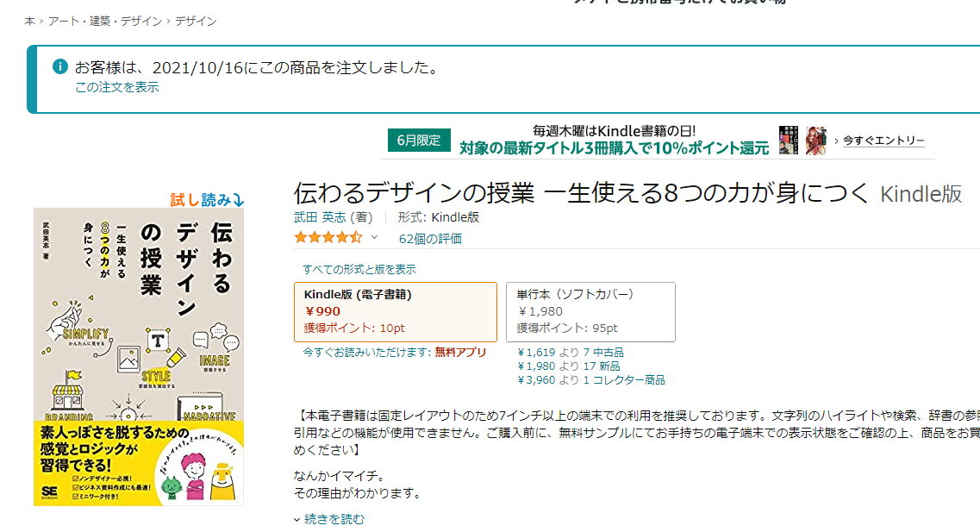The width and height of the screenshot is (980, 532).
Task: Click the Kindle campaign banner text
Action: coord(614,140)
